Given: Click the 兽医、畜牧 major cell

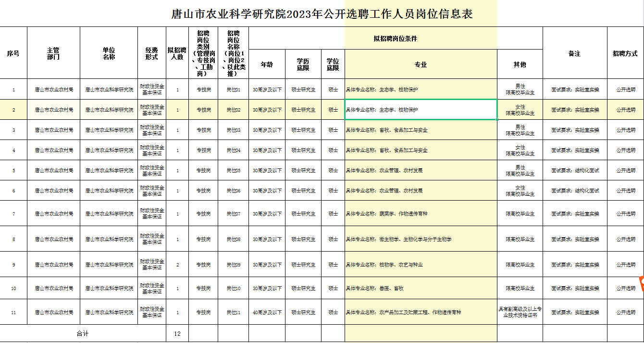Looking at the screenshot, I should click(421, 289).
